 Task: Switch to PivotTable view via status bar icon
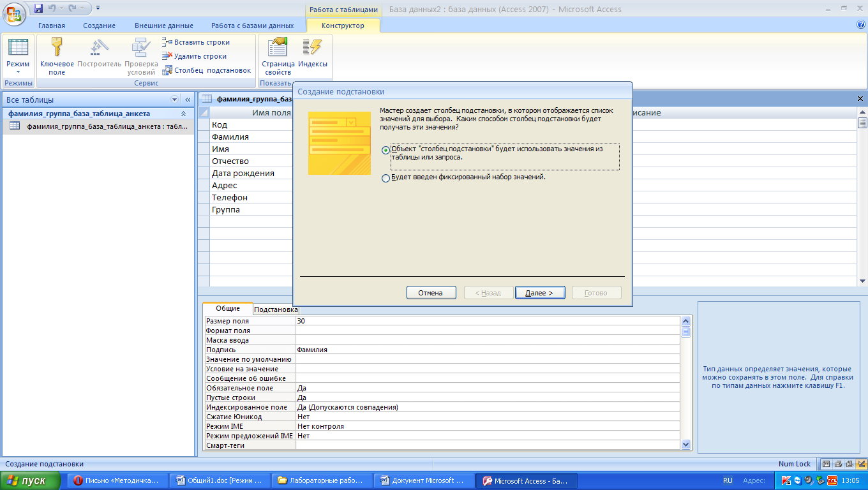pyautogui.click(x=838, y=464)
